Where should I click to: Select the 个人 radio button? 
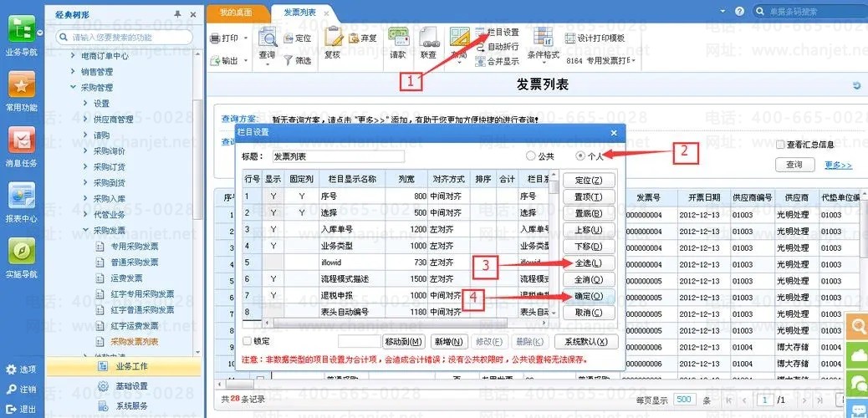[x=580, y=156]
